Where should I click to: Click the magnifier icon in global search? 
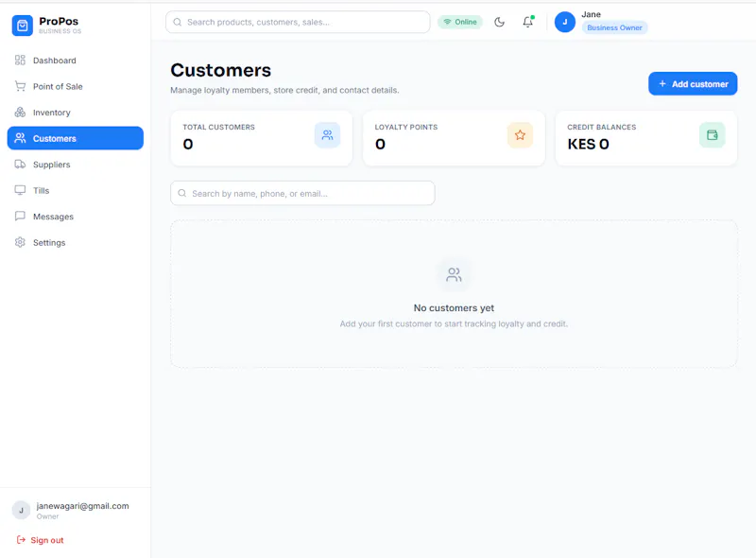tap(178, 22)
